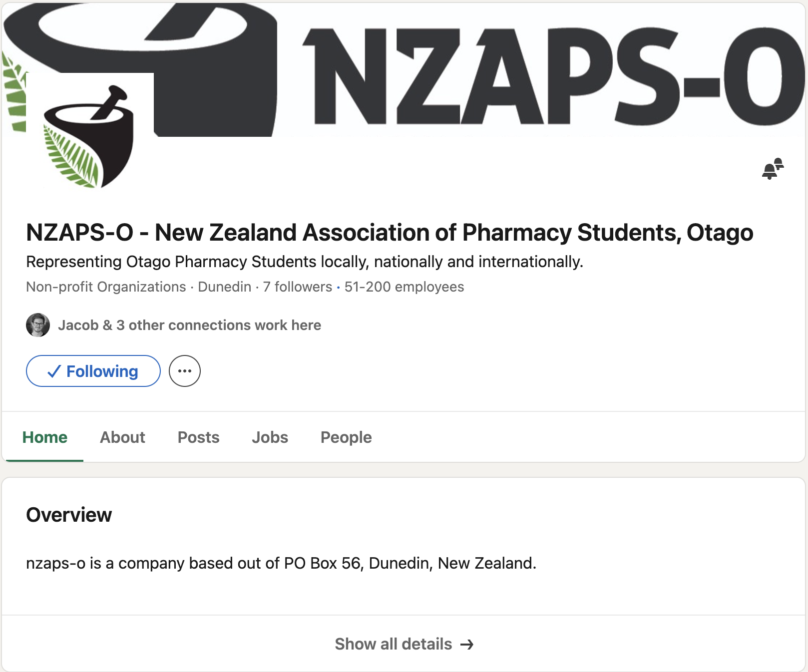808x672 pixels.
Task: Switch to the About tab
Action: 122,437
